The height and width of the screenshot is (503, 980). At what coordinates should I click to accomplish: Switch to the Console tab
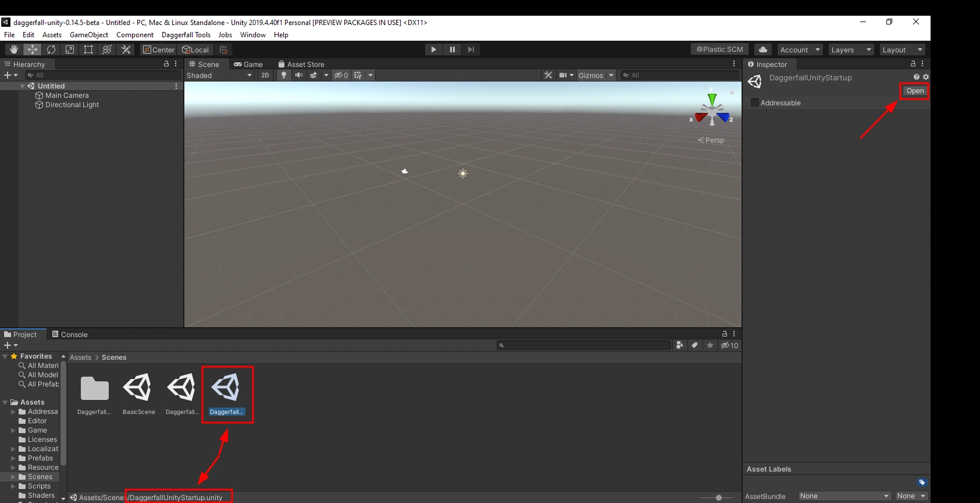tap(70, 334)
